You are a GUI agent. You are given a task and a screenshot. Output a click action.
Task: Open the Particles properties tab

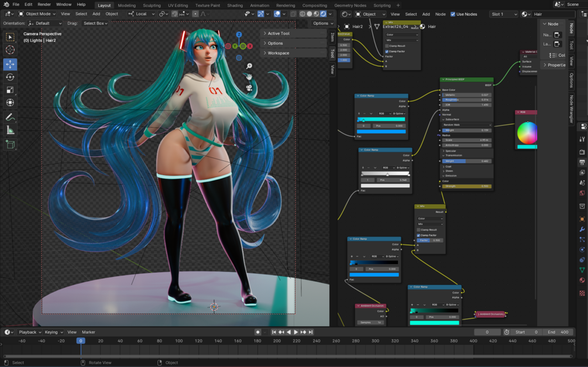pyautogui.click(x=582, y=239)
